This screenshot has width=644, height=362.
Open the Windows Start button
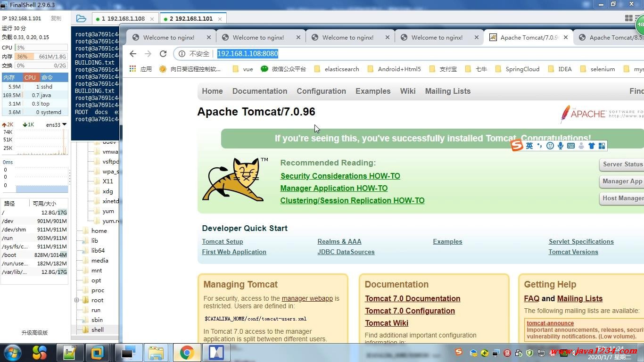coord(13,352)
